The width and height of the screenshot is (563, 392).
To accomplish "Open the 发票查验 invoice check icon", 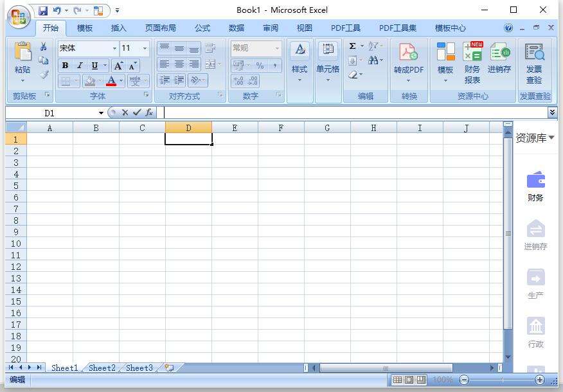I will [534, 52].
